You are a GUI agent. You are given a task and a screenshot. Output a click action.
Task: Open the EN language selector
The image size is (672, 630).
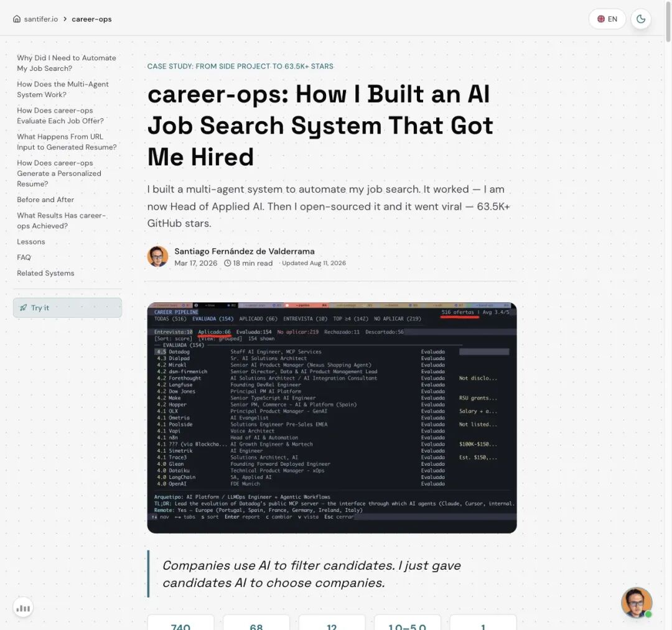[607, 19]
